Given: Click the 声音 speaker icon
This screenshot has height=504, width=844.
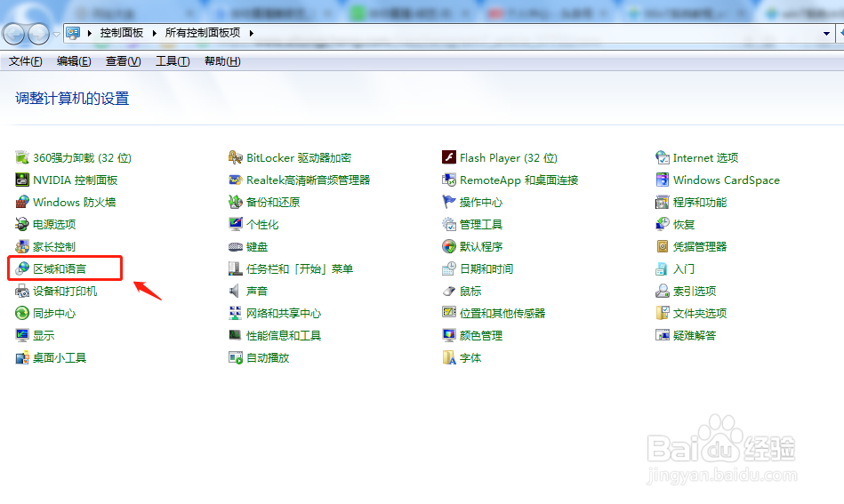Looking at the screenshot, I should (x=234, y=291).
